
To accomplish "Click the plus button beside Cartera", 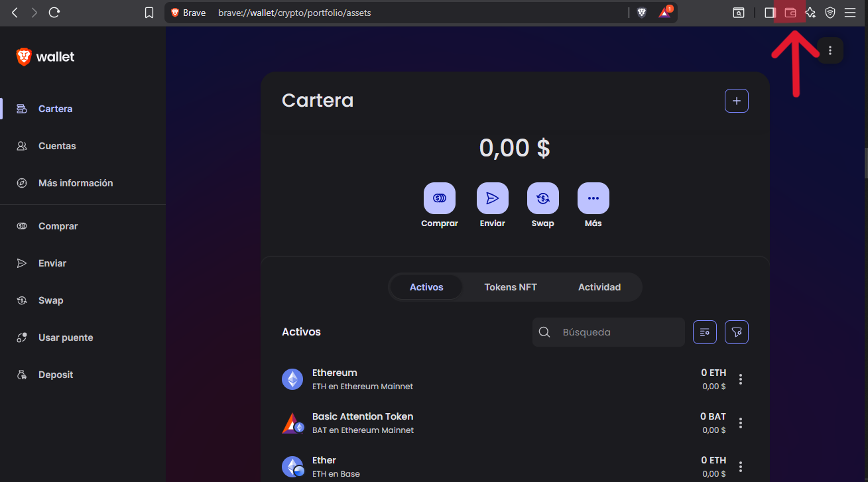I will (x=736, y=101).
